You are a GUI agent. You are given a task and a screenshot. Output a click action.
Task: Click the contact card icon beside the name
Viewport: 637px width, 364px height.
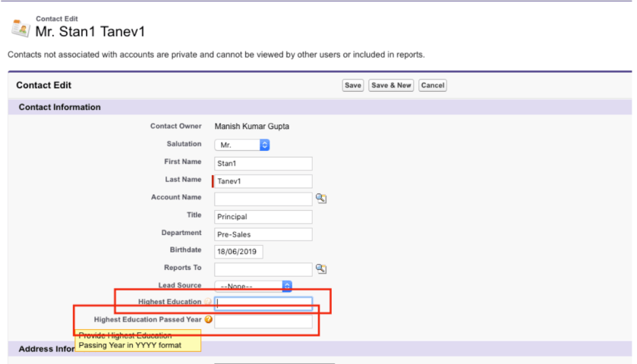(x=20, y=27)
